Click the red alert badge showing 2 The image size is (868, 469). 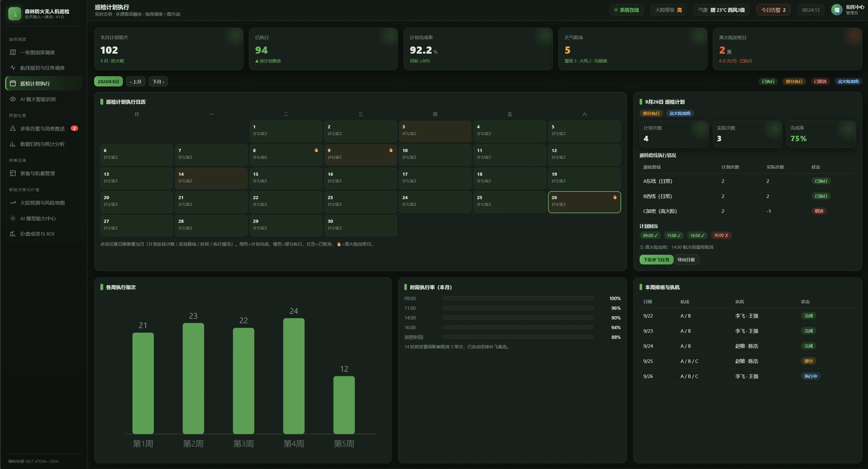pos(74,128)
